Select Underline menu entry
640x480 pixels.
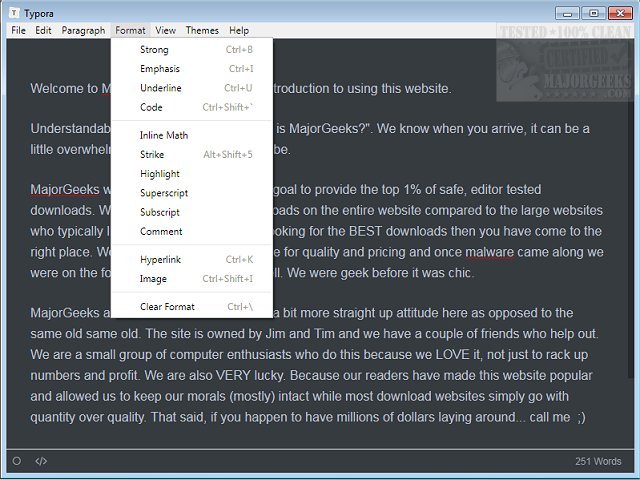tap(192, 88)
